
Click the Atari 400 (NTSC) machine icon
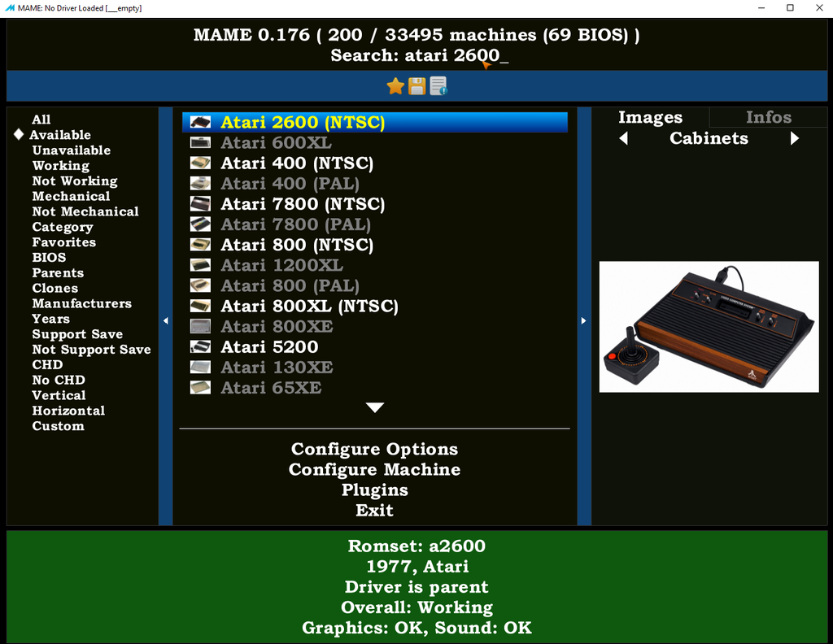pos(200,163)
